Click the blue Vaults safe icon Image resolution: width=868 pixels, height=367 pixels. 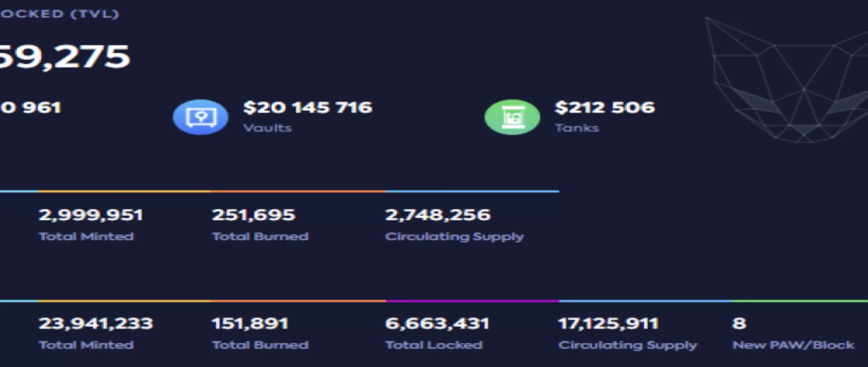201,117
